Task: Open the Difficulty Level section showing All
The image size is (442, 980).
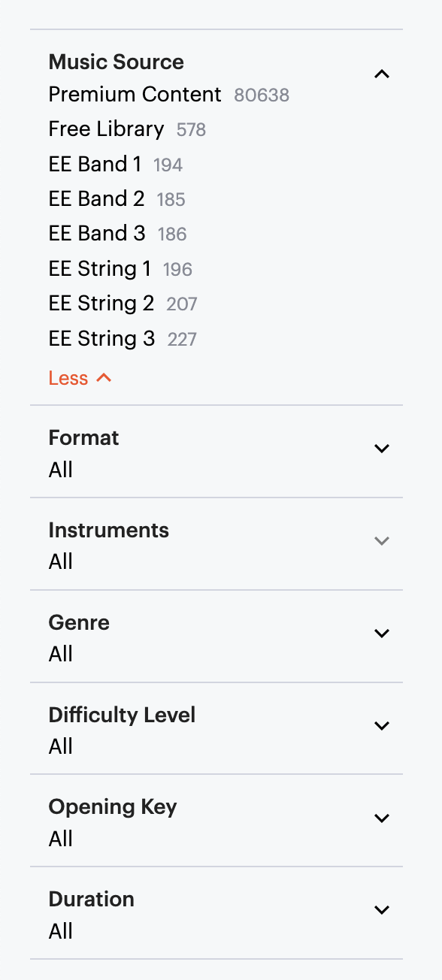Action: (x=122, y=715)
